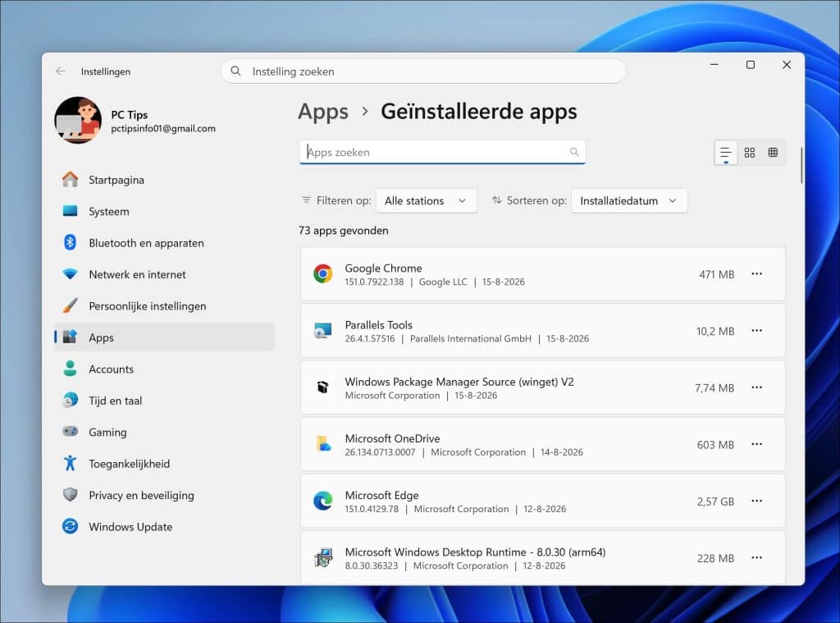Click the Parallels Tools app icon

point(323,331)
